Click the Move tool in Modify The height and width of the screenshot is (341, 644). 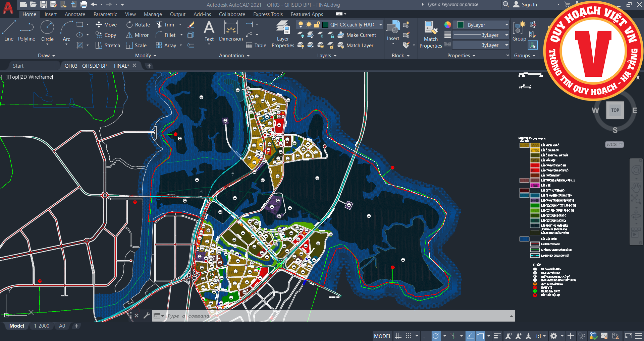pos(106,25)
